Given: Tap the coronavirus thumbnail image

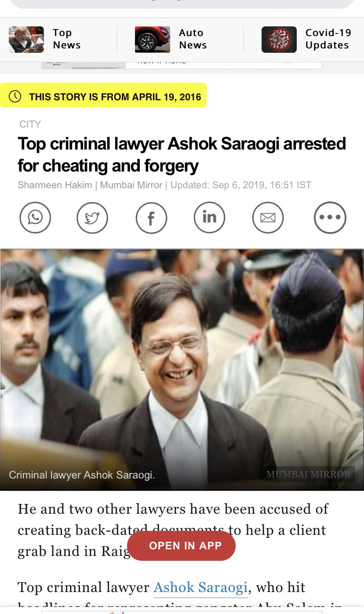Looking at the screenshot, I should coord(279,40).
